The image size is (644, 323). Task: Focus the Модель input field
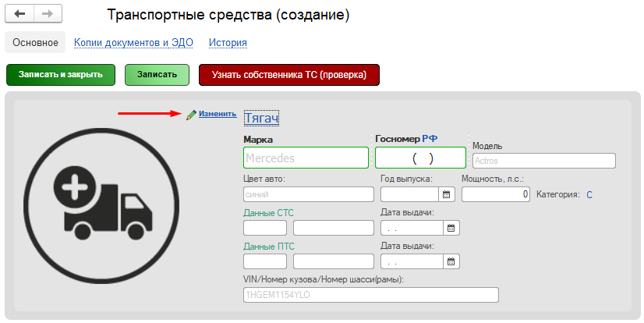pos(544,161)
